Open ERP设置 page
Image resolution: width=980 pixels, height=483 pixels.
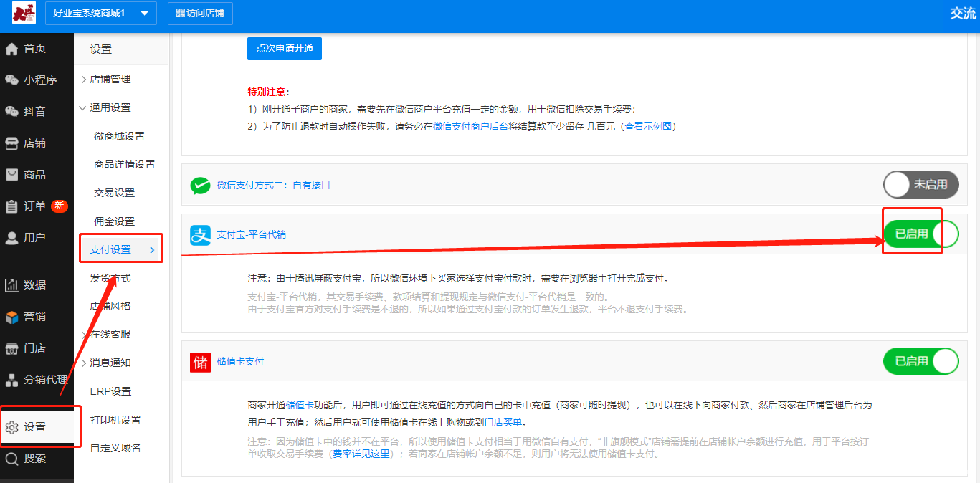(111, 391)
